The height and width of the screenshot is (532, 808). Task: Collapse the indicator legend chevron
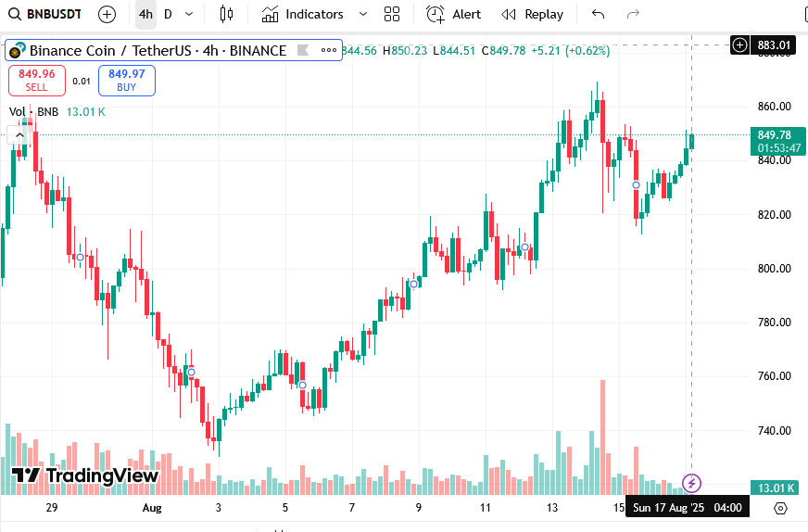tap(18, 135)
